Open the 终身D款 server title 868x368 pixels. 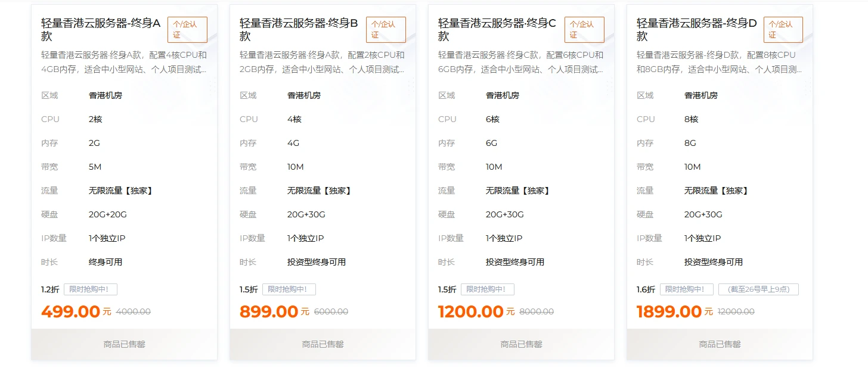696,29
